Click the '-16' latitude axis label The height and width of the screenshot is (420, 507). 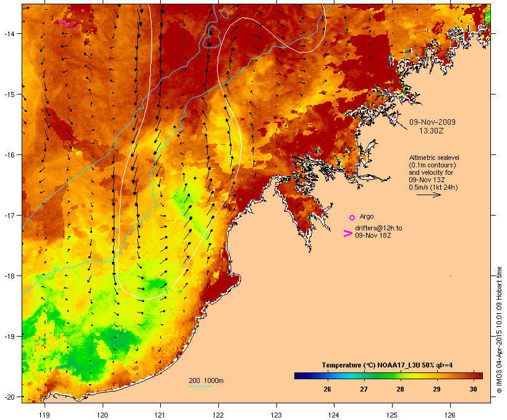9,155
